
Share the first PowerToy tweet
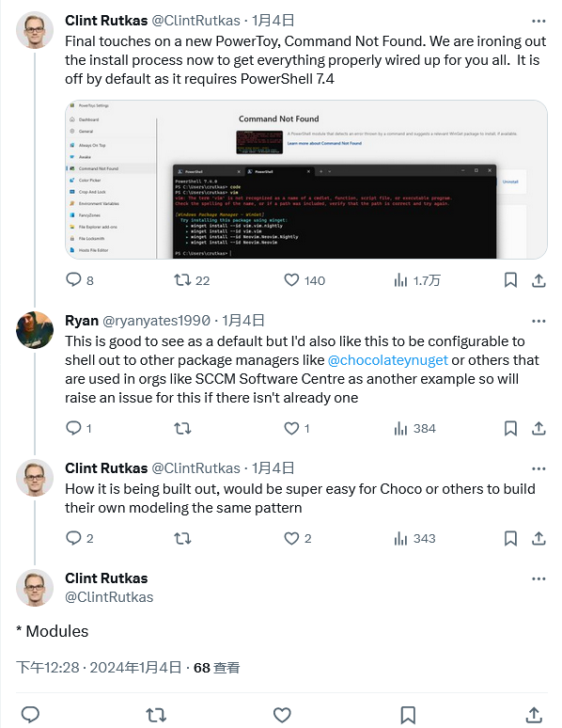(x=539, y=280)
